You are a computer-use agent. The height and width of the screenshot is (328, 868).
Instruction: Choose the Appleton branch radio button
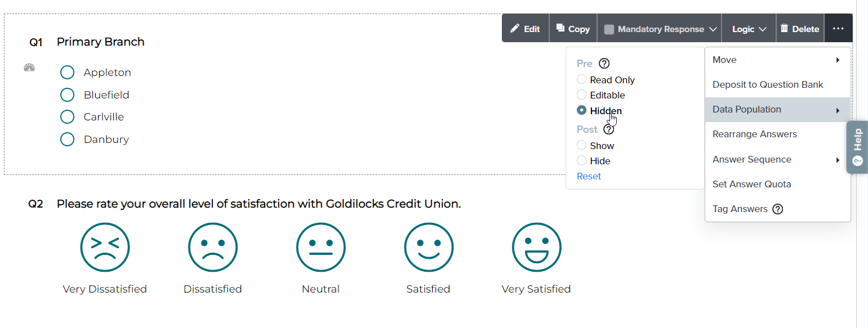(x=68, y=73)
